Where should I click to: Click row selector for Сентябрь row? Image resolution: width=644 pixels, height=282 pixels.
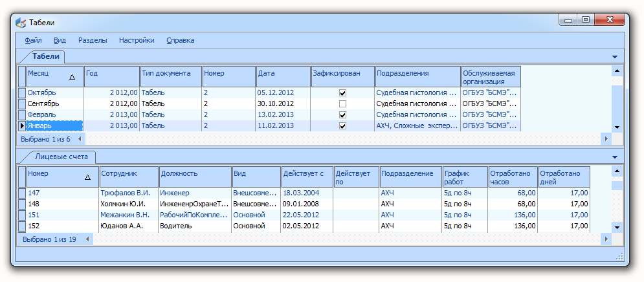(x=22, y=104)
